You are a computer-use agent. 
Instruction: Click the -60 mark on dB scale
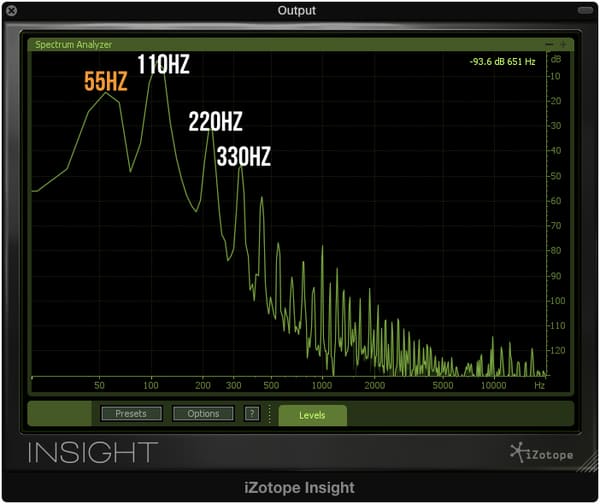(x=558, y=201)
